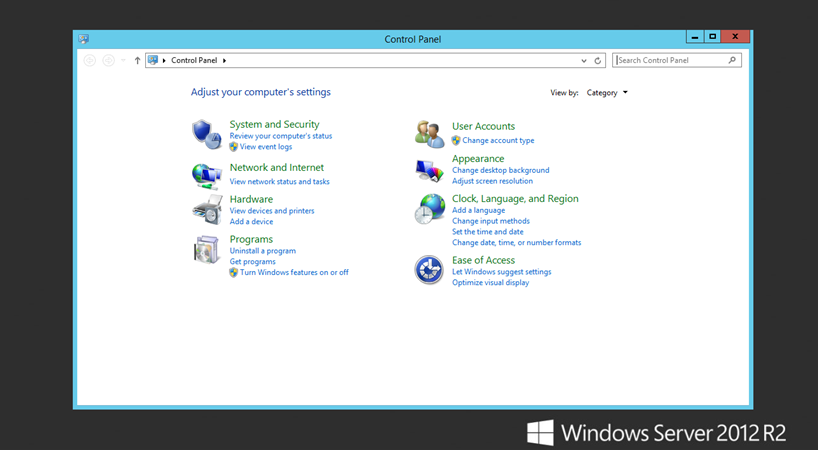The height and width of the screenshot is (450, 822).
Task: Expand the arrow after Control Panel breadcrumb
Action: [224, 61]
